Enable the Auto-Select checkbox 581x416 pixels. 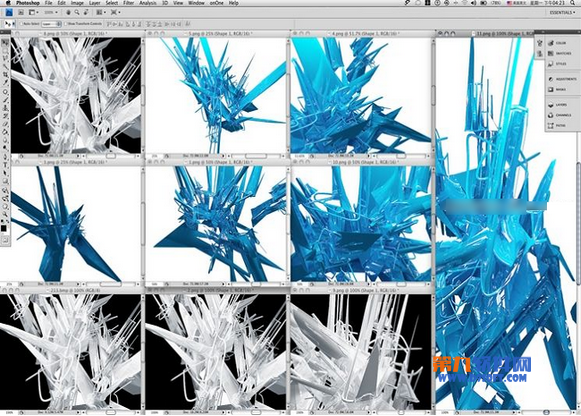pyautogui.click(x=21, y=24)
